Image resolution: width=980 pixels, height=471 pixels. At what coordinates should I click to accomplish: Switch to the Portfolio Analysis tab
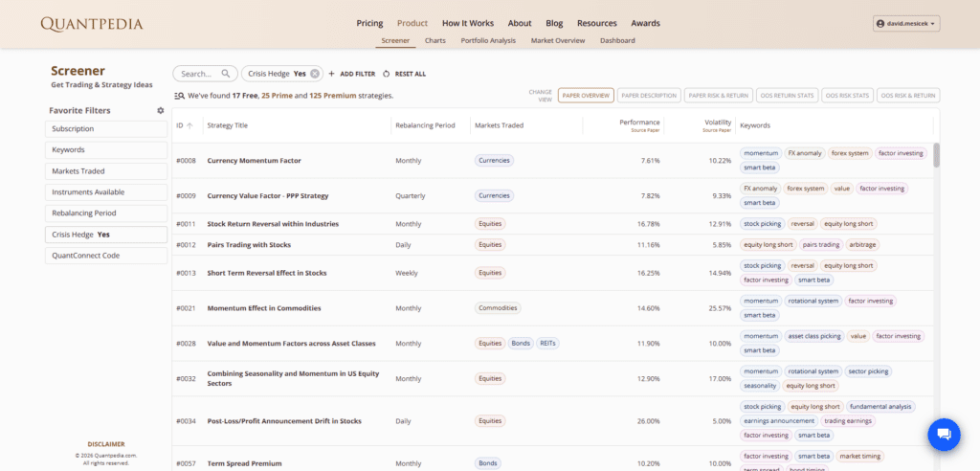tap(488, 41)
